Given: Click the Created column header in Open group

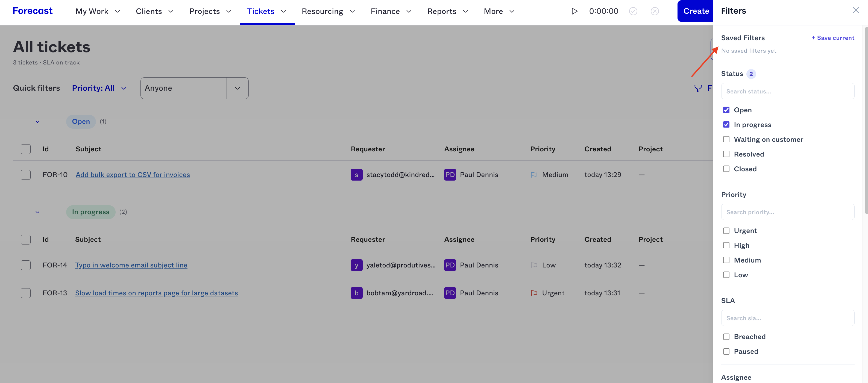Looking at the screenshot, I should (x=597, y=149).
